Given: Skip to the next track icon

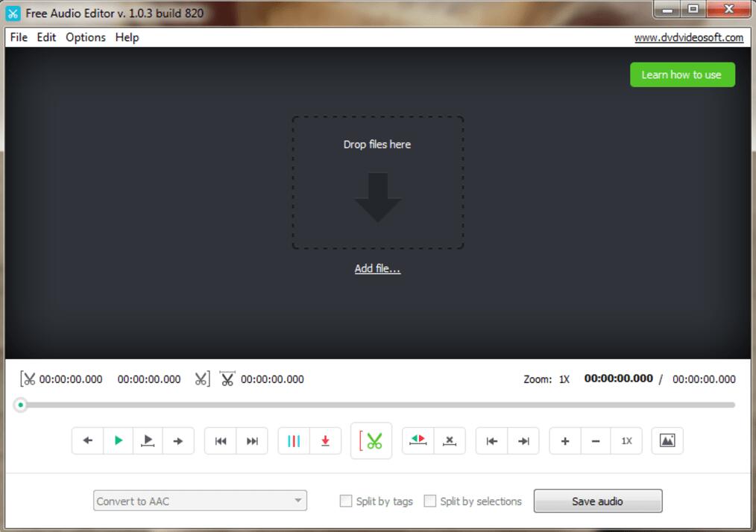Looking at the screenshot, I should pyautogui.click(x=252, y=441).
